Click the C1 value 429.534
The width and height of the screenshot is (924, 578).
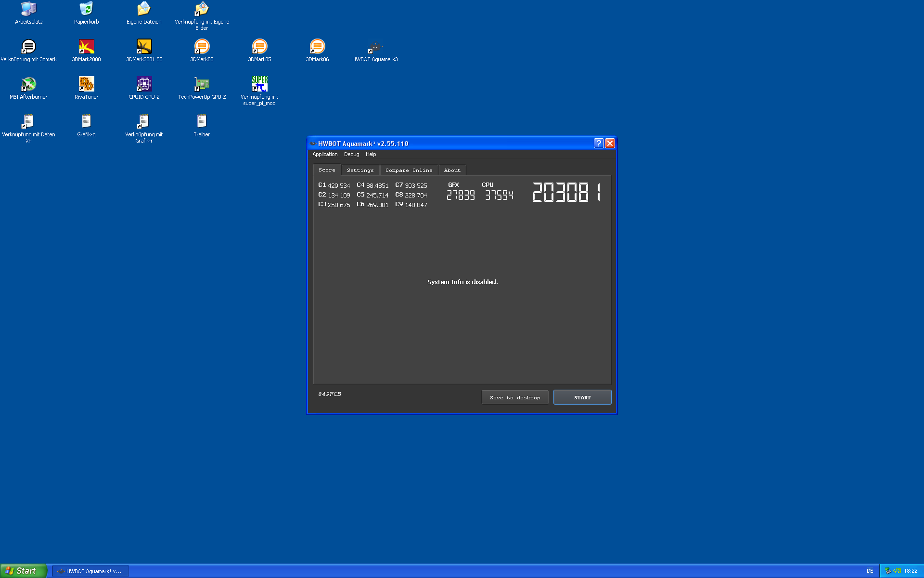coord(339,185)
